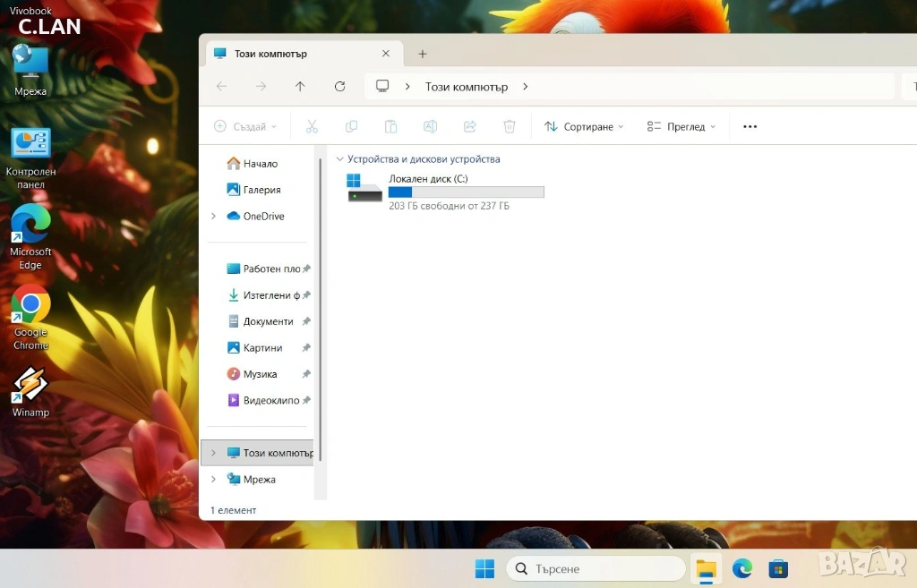Click the Share icon in toolbar
Image resolution: width=917 pixels, height=588 pixels.
coord(469,127)
